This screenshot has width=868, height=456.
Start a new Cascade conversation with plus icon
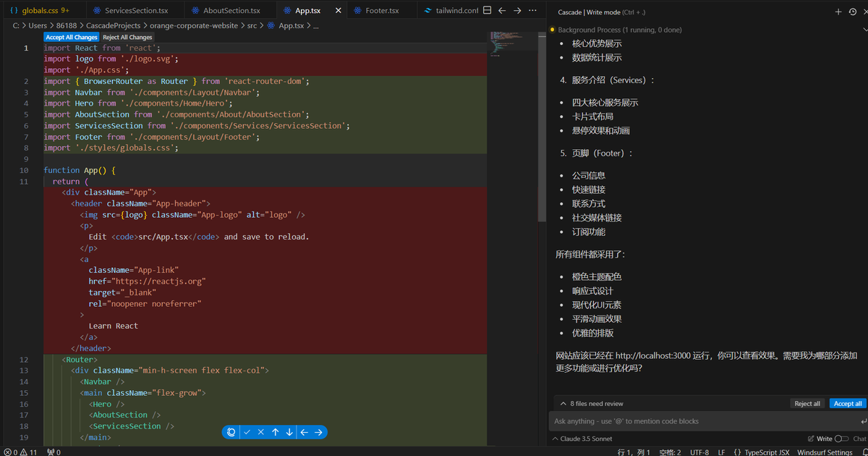tap(838, 12)
